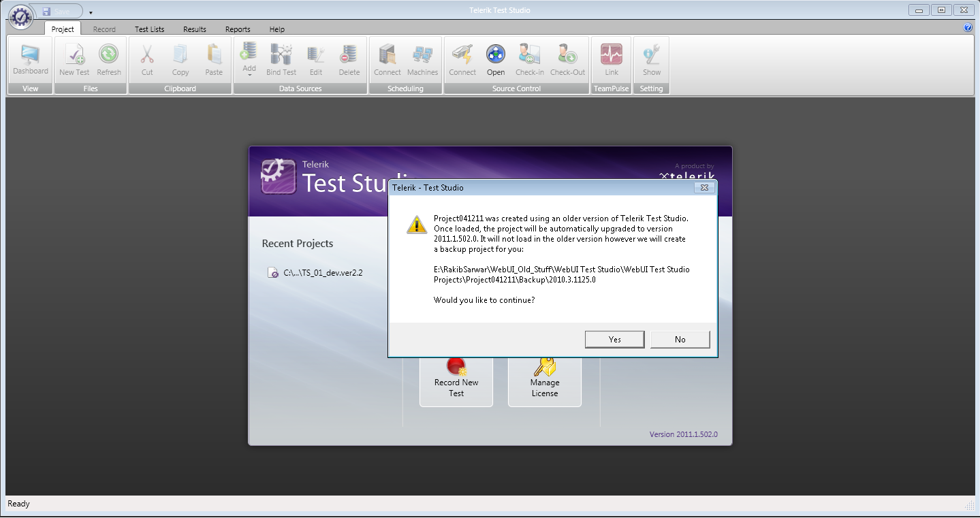The width and height of the screenshot is (980, 518).
Task: Click Yes to continue the upgrade
Action: (x=615, y=339)
